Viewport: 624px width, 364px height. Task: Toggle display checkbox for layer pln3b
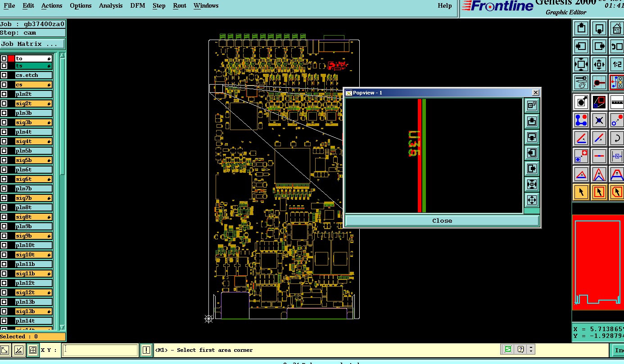pos(4,113)
